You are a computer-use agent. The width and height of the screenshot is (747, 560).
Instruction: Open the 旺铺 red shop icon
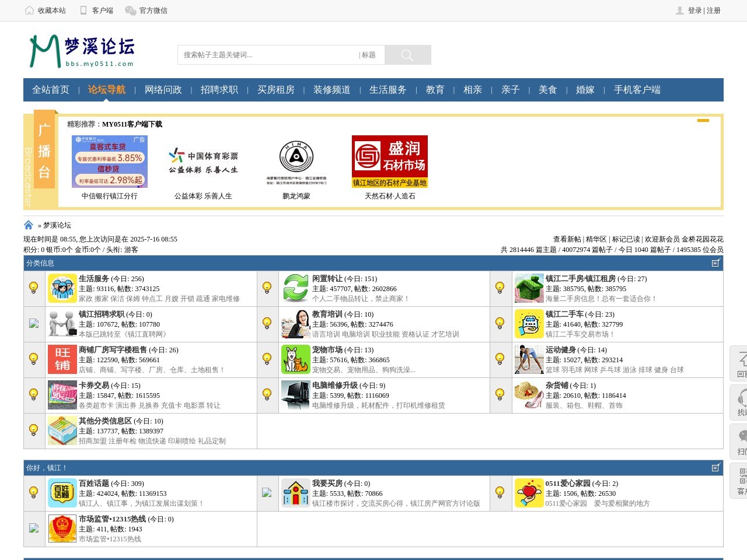pos(62,359)
